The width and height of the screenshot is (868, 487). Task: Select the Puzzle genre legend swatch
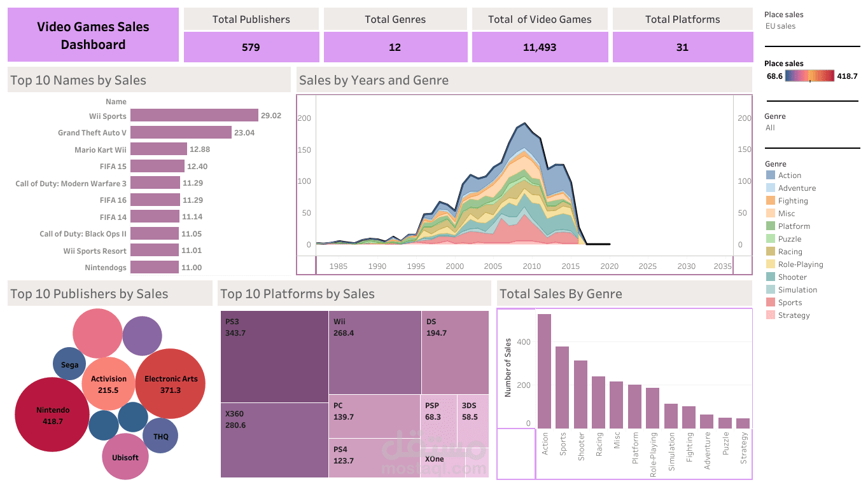770,239
